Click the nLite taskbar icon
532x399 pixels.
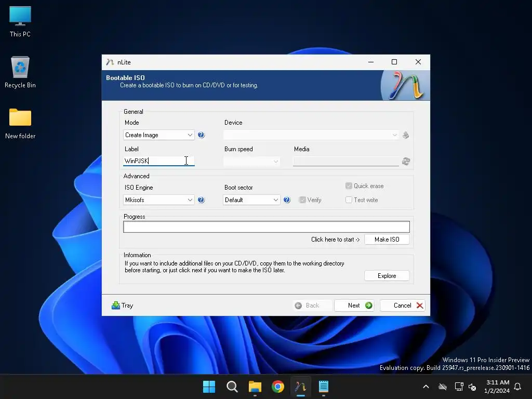pos(301,387)
